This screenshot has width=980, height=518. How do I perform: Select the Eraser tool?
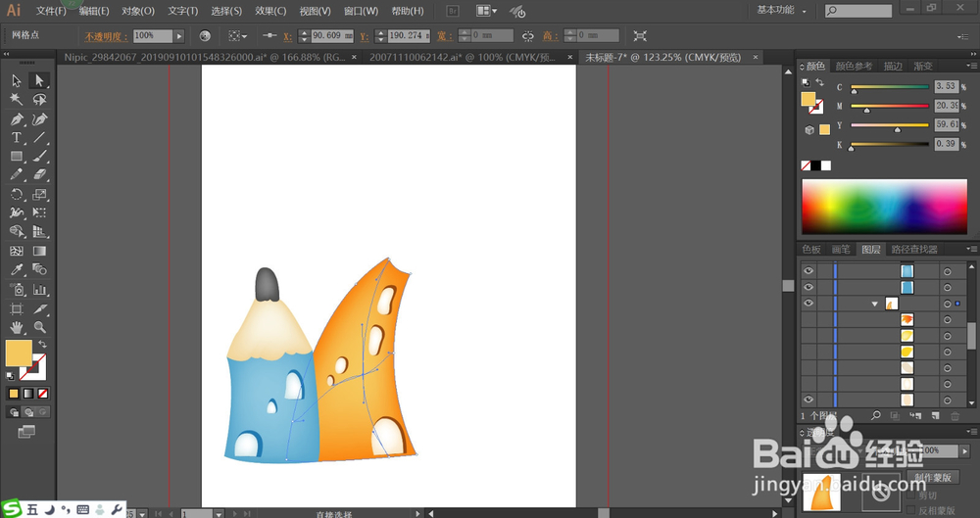[39, 175]
